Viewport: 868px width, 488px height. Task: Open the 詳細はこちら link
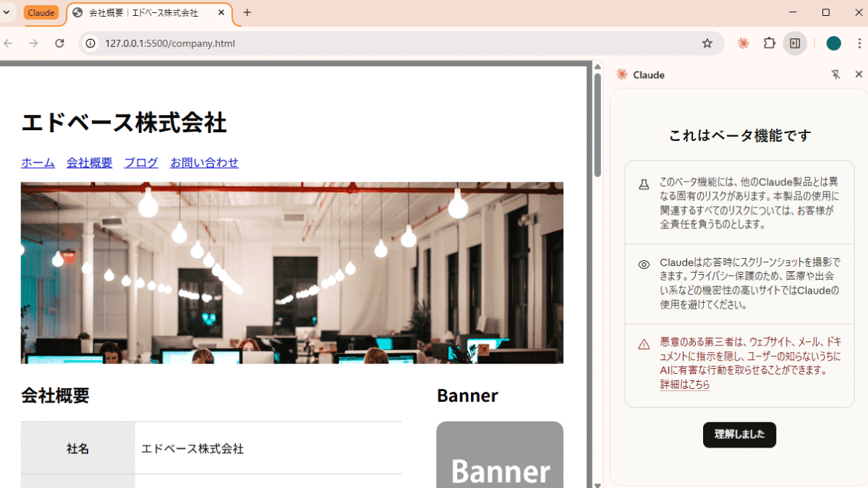click(x=685, y=385)
